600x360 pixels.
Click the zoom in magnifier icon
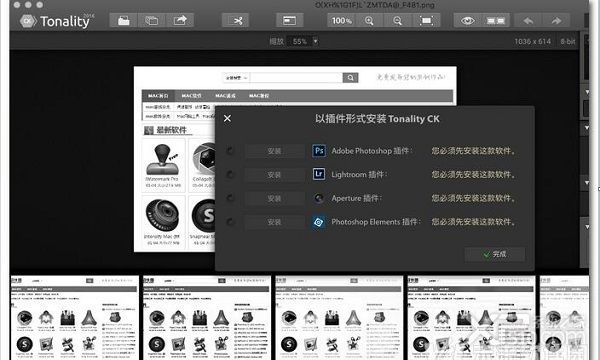click(x=369, y=21)
